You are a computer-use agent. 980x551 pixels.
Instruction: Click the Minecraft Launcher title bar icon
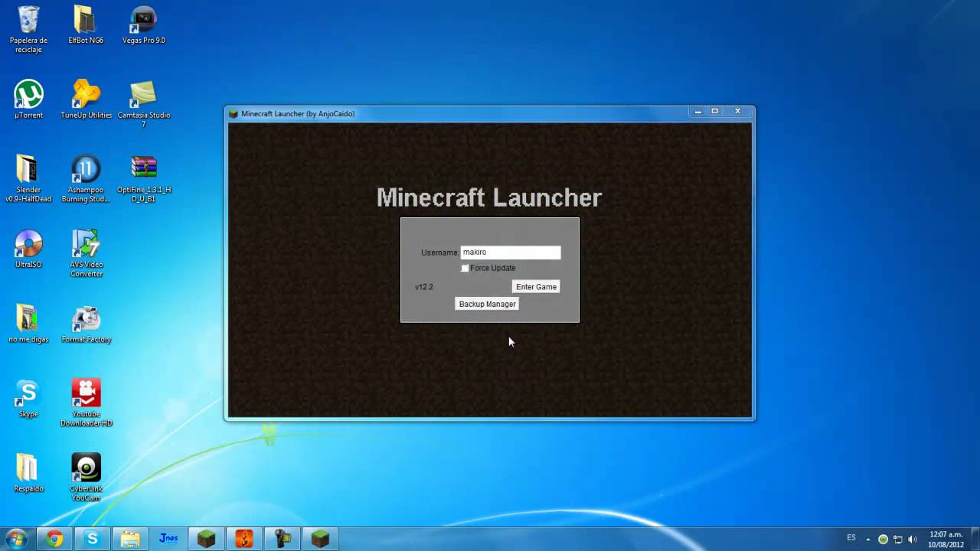point(234,114)
